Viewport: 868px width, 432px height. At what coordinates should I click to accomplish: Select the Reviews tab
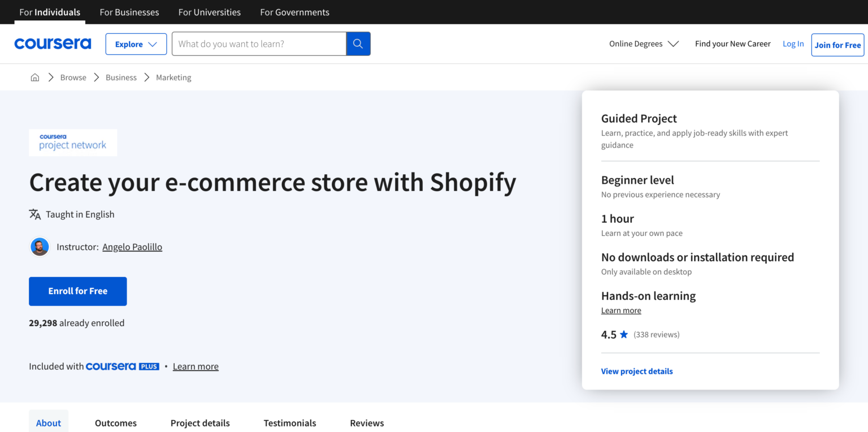pyautogui.click(x=366, y=423)
